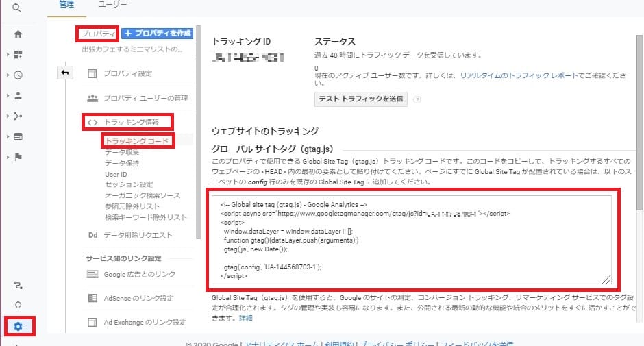Select データ収集 submenu item
The width and height of the screenshot is (644, 346).
(x=122, y=153)
